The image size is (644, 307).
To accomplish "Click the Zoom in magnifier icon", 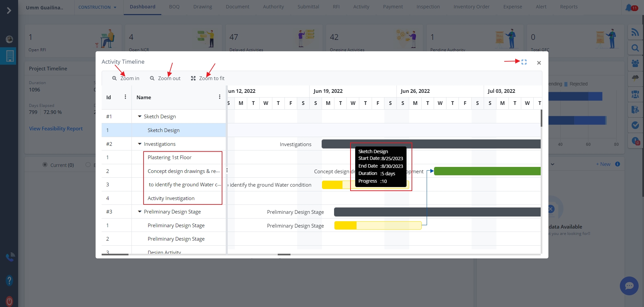I will point(114,78).
